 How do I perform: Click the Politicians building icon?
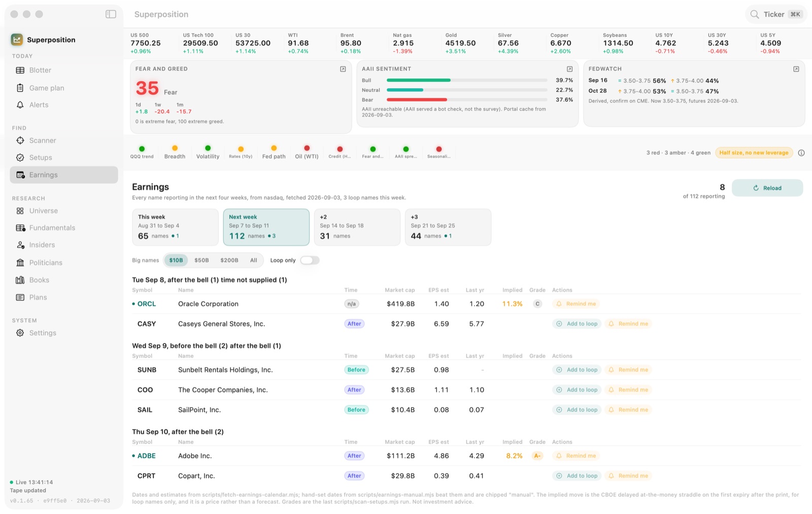[20, 263]
